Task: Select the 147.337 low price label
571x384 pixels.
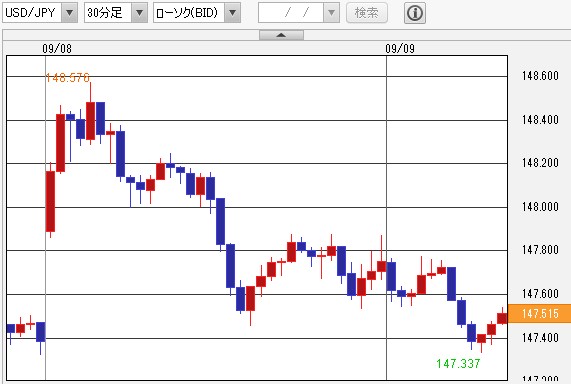Action: pos(458,363)
